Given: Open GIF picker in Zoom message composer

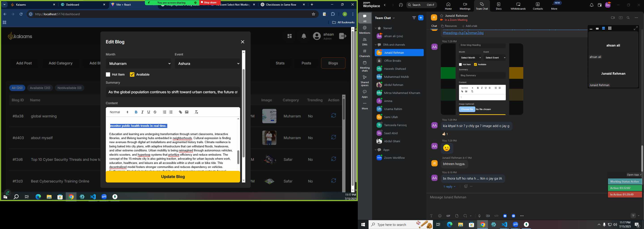Looking at the screenshot, I should tap(448, 216).
